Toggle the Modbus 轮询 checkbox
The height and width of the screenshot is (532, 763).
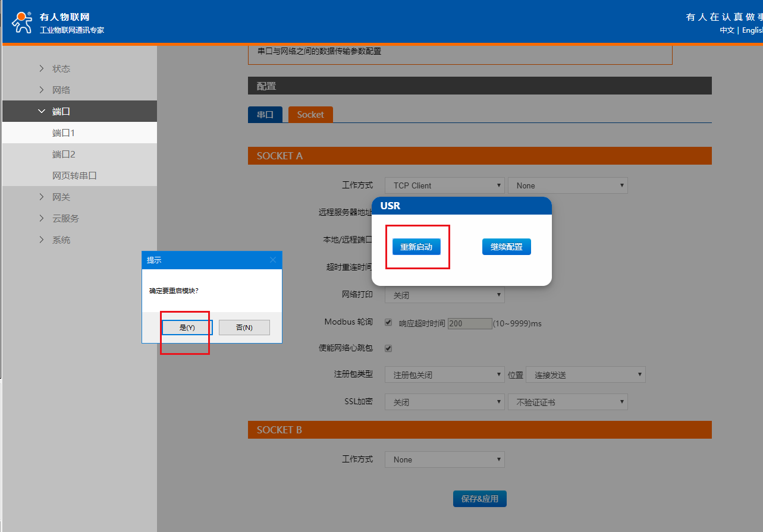point(388,323)
